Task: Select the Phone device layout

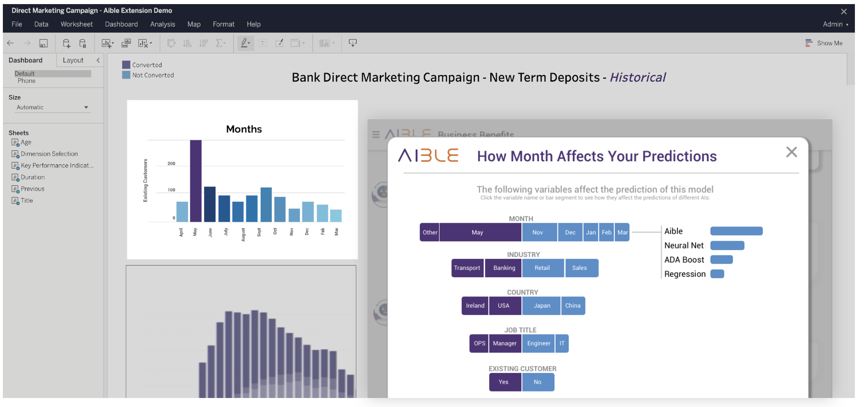Action: 27,81
